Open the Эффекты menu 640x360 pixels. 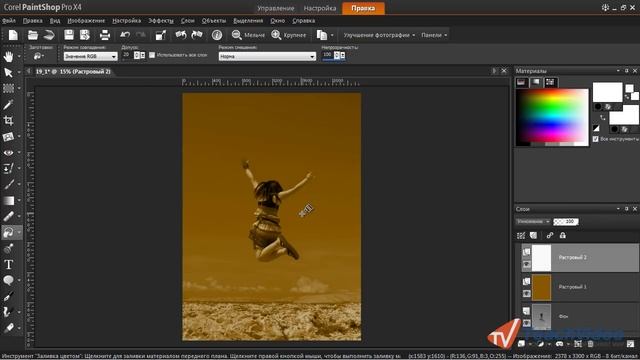[x=161, y=20]
